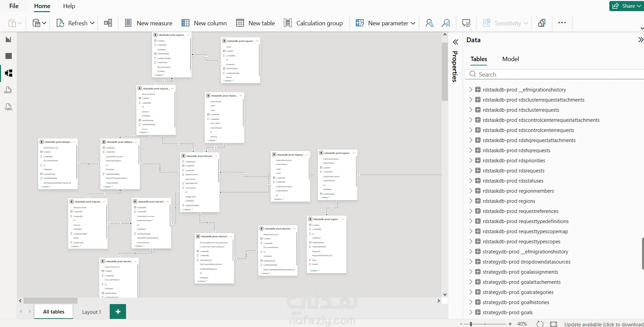The width and height of the screenshot is (644, 327).
Task: Open TMDL view from sidebar
Action: 9,107
